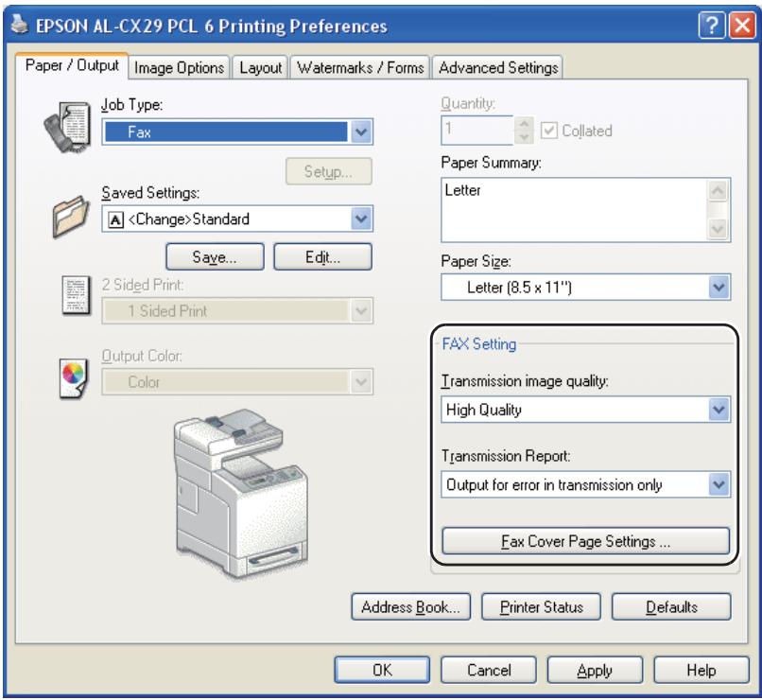The width and height of the screenshot is (762, 700).
Task: Click the Quantity input field
Action: point(477,130)
